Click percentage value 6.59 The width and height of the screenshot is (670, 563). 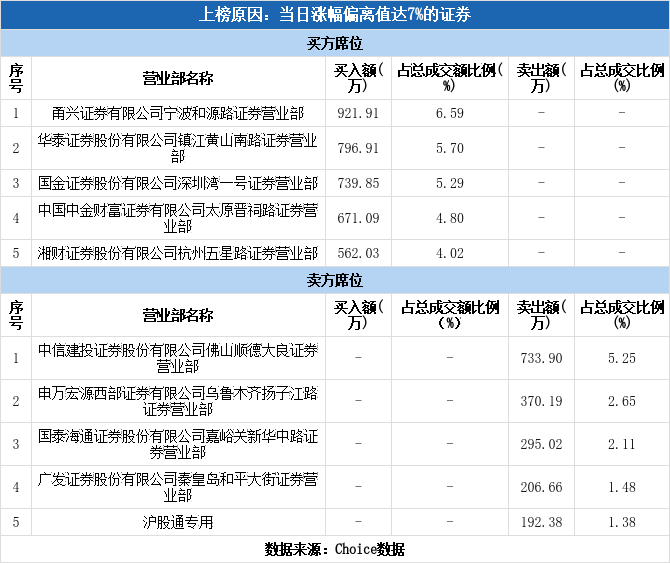[x=450, y=113]
